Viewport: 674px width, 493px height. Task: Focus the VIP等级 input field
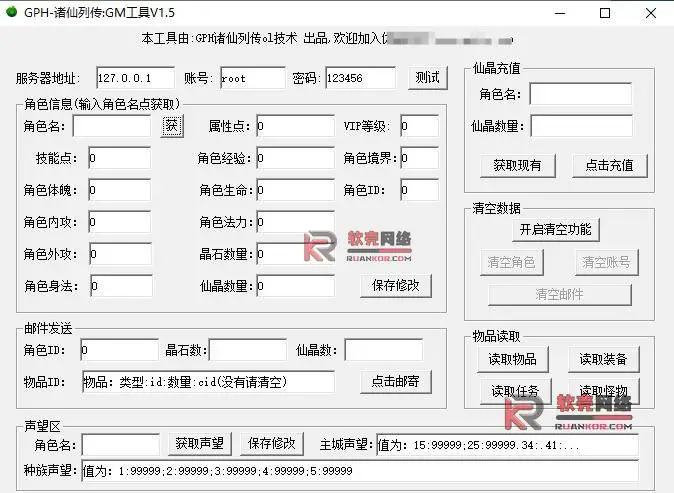[420, 126]
